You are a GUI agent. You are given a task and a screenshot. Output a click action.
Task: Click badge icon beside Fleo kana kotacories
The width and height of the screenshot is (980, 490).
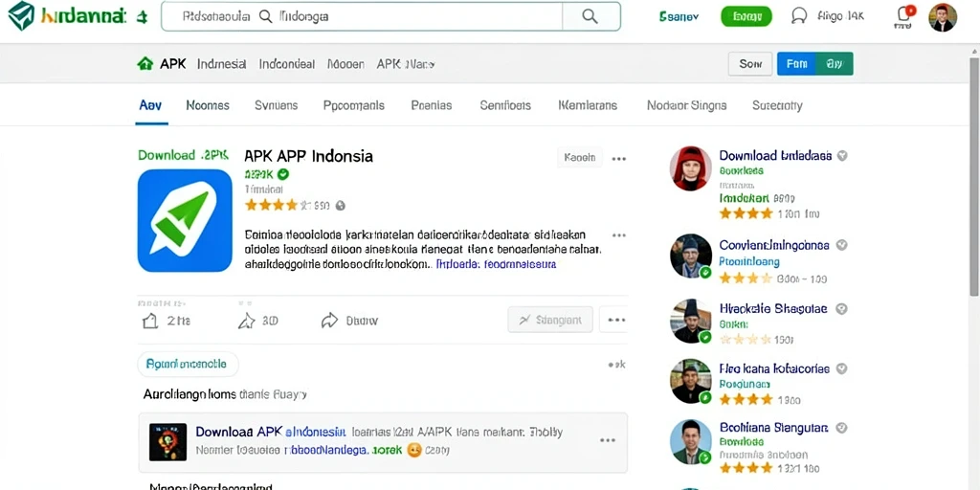[842, 368]
